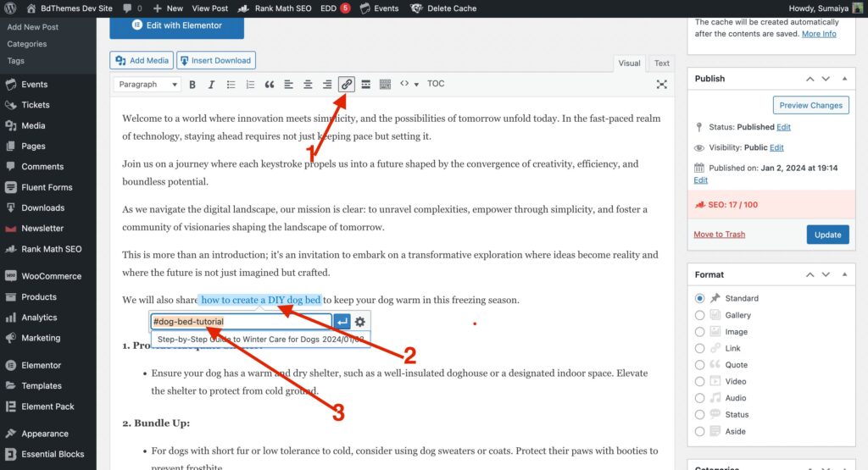Toggle italic formatting in editor toolbar

(x=211, y=84)
